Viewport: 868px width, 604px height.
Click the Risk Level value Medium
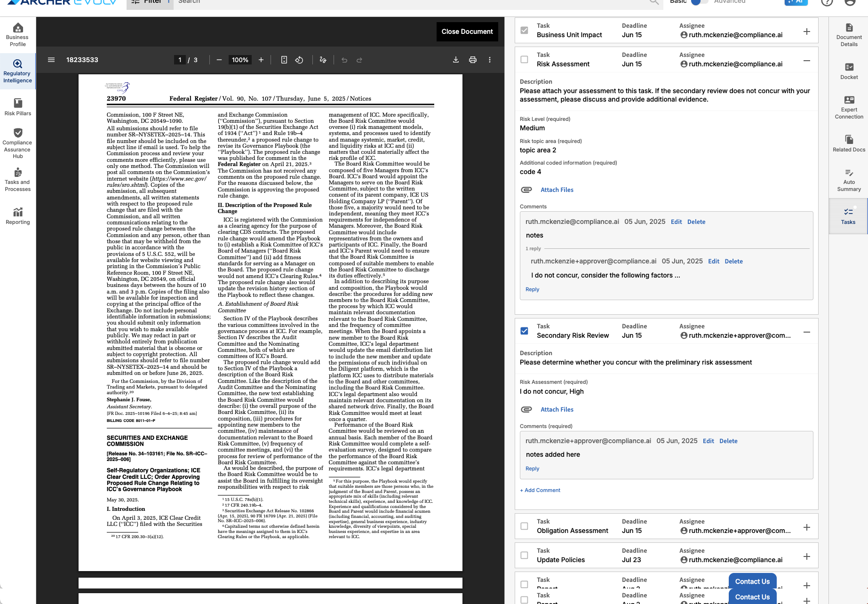click(532, 128)
